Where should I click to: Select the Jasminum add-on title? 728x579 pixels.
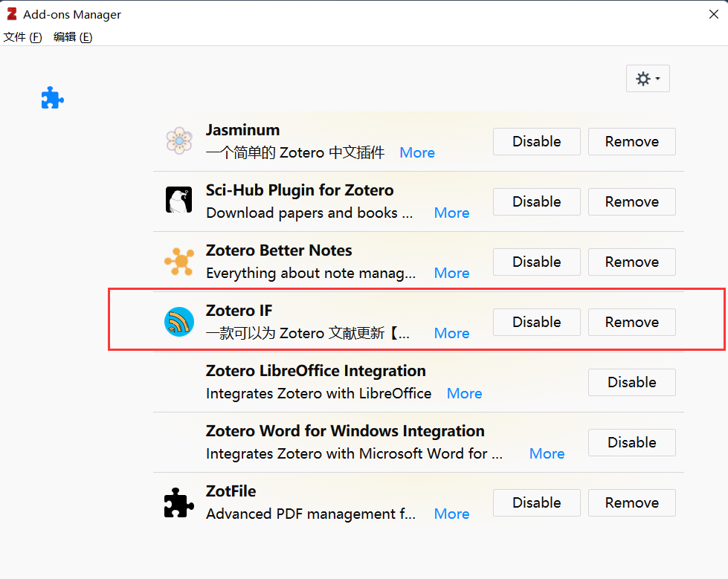(243, 130)
